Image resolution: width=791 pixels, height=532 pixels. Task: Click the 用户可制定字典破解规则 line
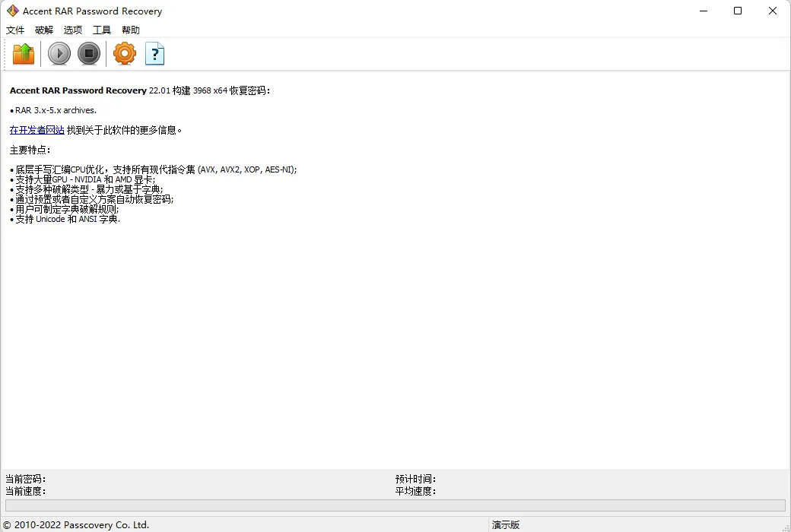pyautogui.click(x=64, y=209)
